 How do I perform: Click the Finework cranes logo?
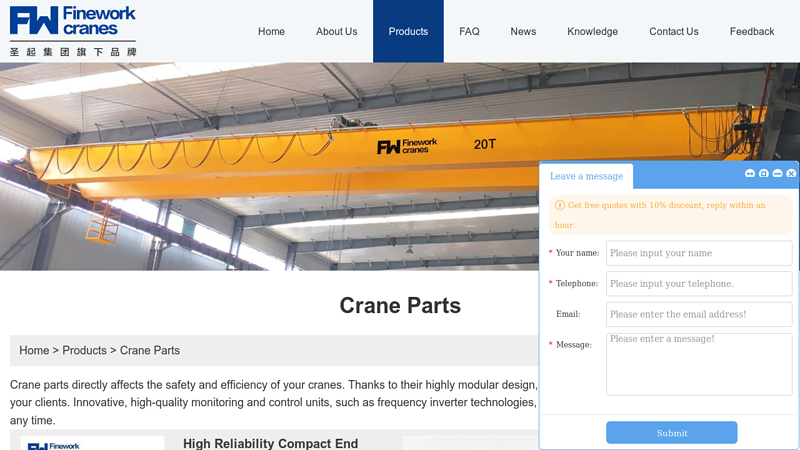coord(73,31)
